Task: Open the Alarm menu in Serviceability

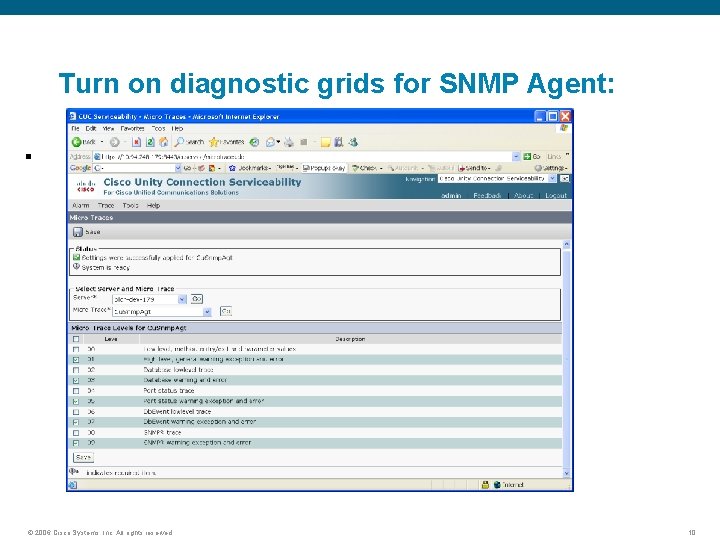Action: point(81,205)
